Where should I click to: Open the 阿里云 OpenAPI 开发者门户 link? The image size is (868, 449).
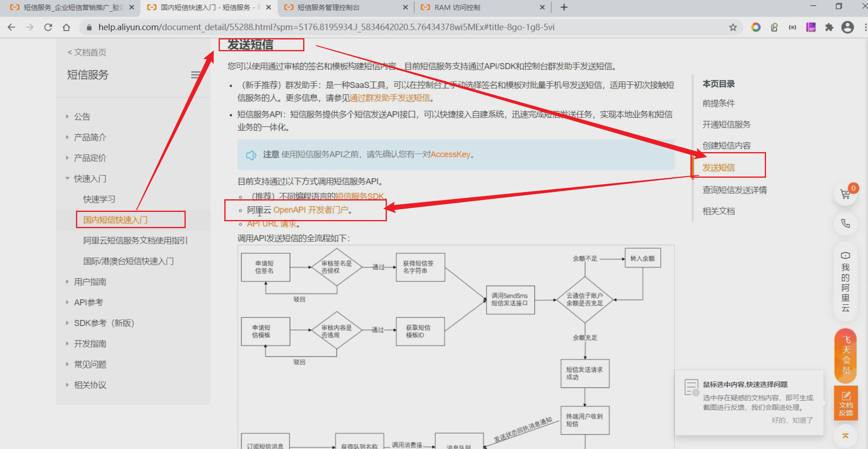310,210
